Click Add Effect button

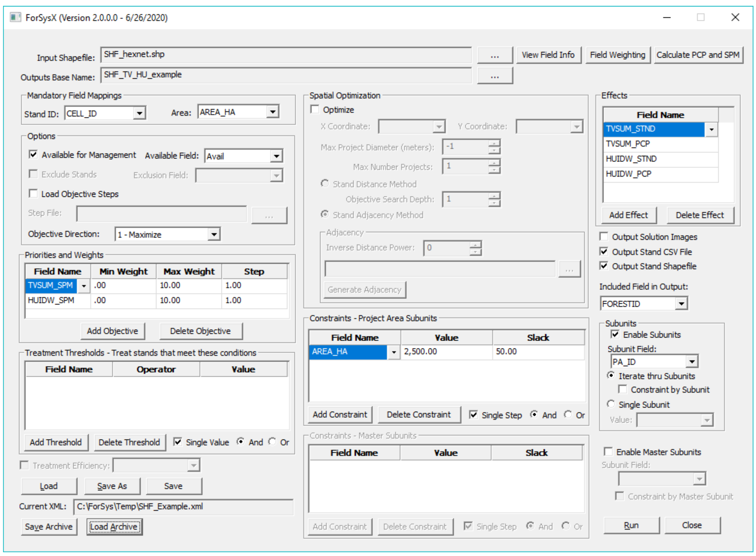click(x=629, y=215)
